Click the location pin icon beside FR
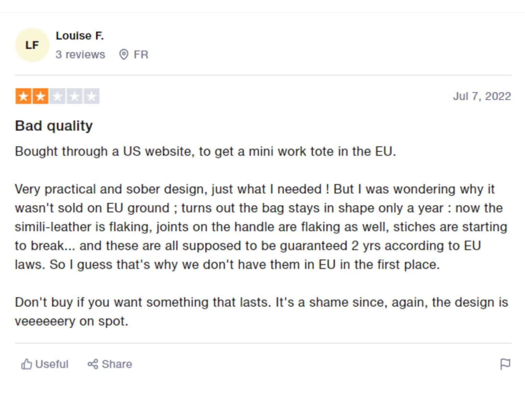The height and width of the screenshot is (420, 525). point(124,54)
